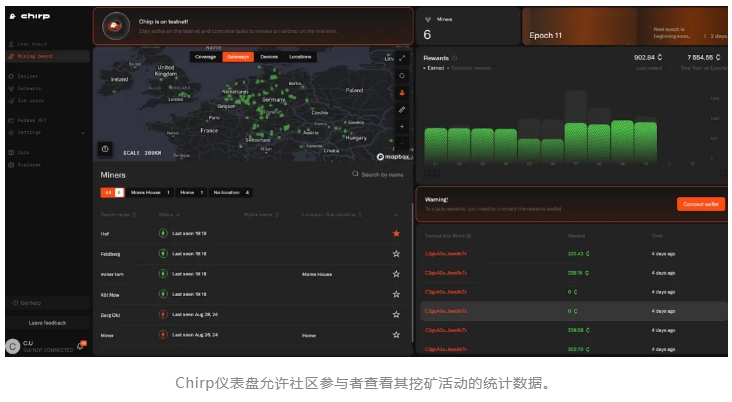Go to next rewards chart page

pos(437,173)
